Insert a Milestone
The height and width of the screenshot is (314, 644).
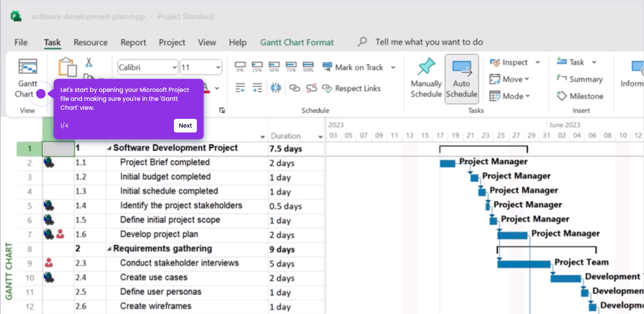pos(580,96)
